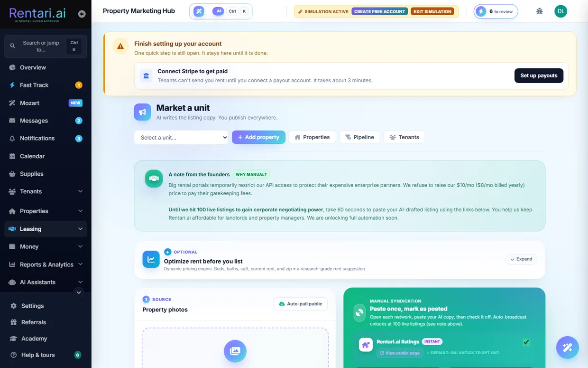The width and height of the screenshot is (588, 368).
Task: Click the magic wand AI icon in the header
Action: [199, 11]
